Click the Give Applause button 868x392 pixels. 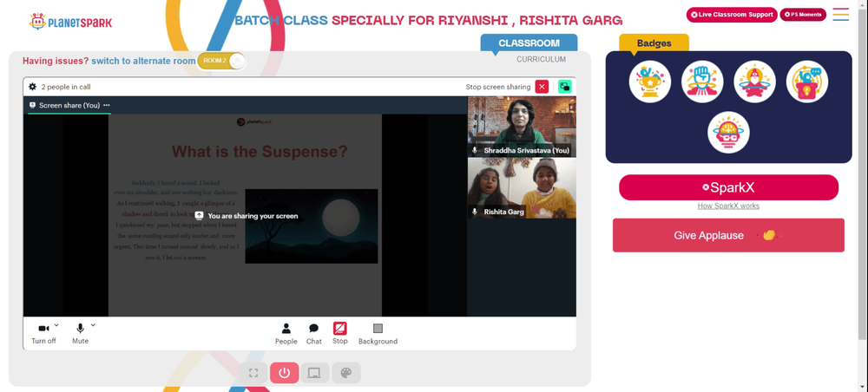(x=728, y=236)
